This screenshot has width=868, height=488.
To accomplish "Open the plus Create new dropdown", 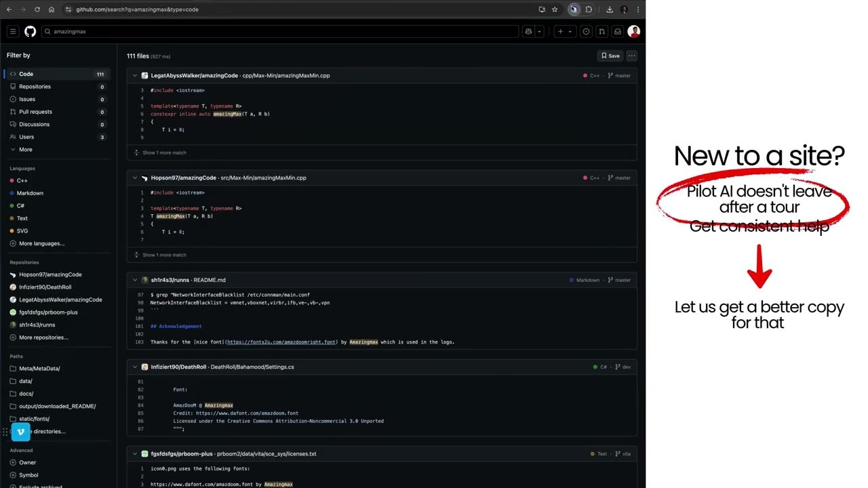I will (565, 31).
